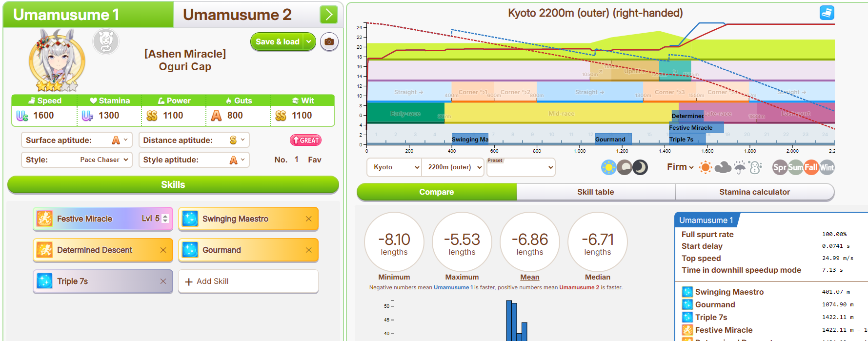Click the Triple 7s marker on chart
The height and width of the screenshot is (341, 868).
coord(687,139)
